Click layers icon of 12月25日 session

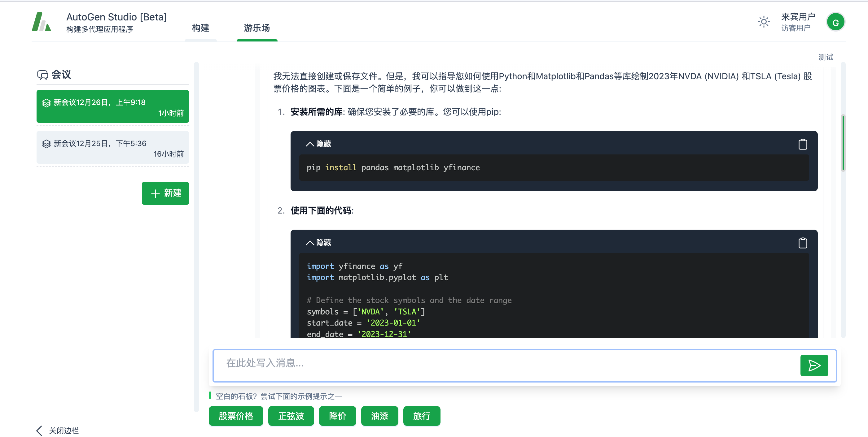(46, 144)
